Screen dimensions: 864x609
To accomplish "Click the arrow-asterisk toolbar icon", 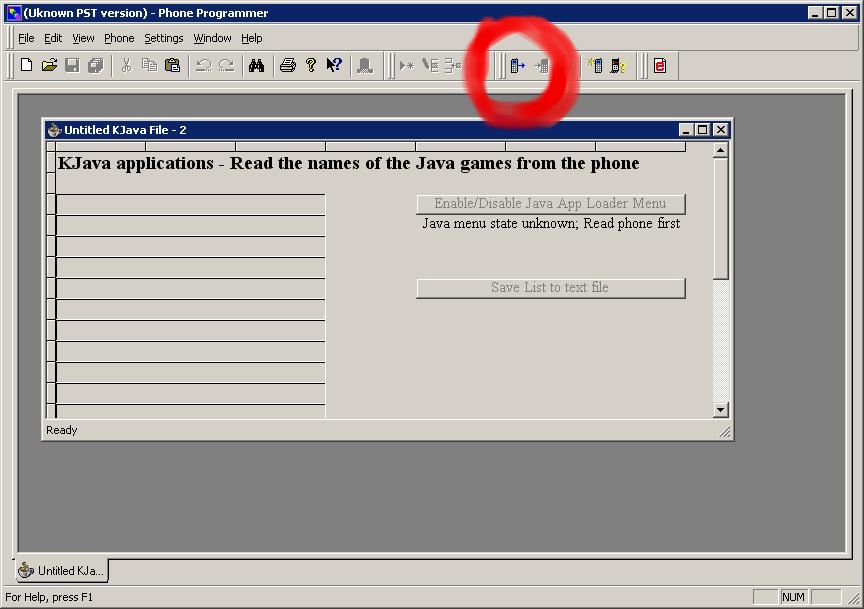I will (x=407, y=66).
